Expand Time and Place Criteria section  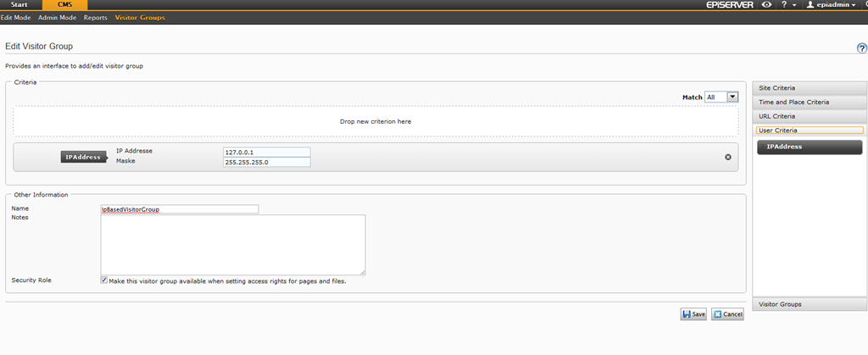810,102
